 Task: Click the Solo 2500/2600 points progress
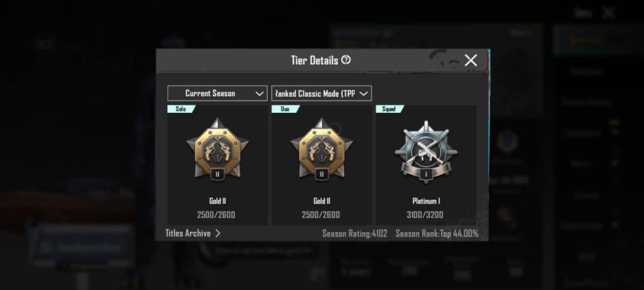(x=216, y=215)
